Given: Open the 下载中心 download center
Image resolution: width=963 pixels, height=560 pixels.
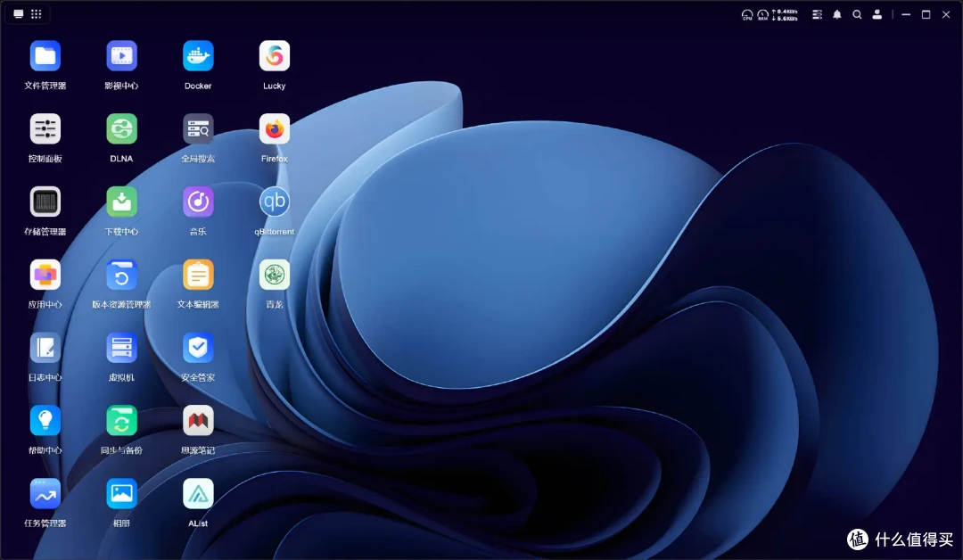Looking at the screenshot, I should [x=121, y=202].
